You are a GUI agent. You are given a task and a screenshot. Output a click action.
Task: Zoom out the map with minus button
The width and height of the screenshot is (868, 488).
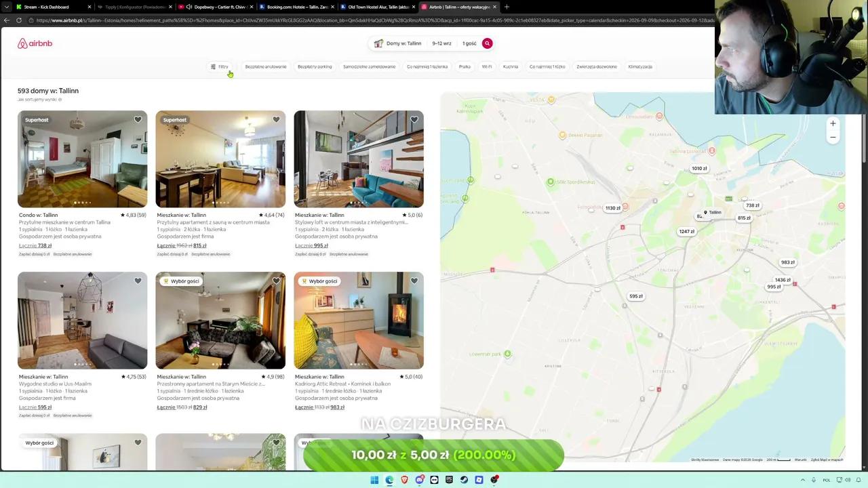click(x=833, y=137)
